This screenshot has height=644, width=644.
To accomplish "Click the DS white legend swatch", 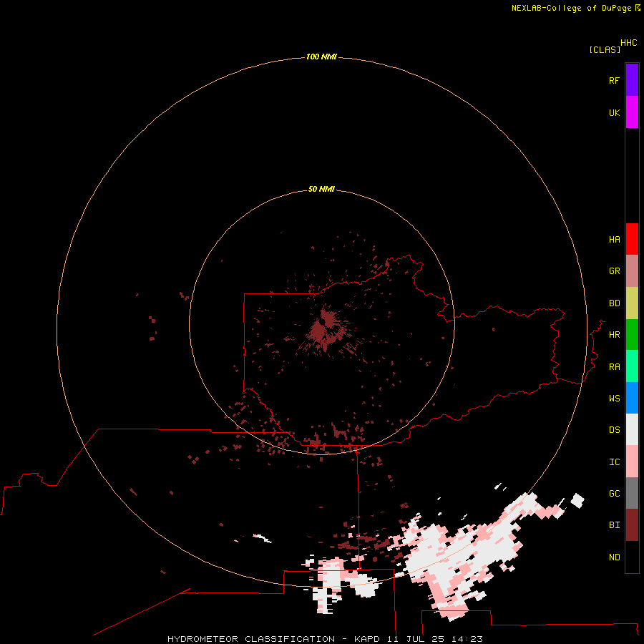I will 632,429.
